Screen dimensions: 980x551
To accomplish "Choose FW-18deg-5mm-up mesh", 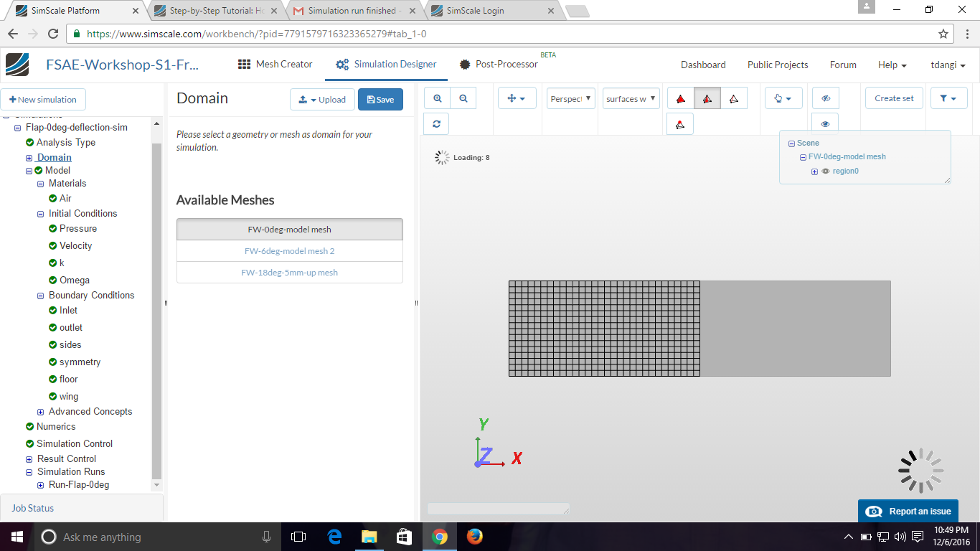I will (x=290, y=273).
